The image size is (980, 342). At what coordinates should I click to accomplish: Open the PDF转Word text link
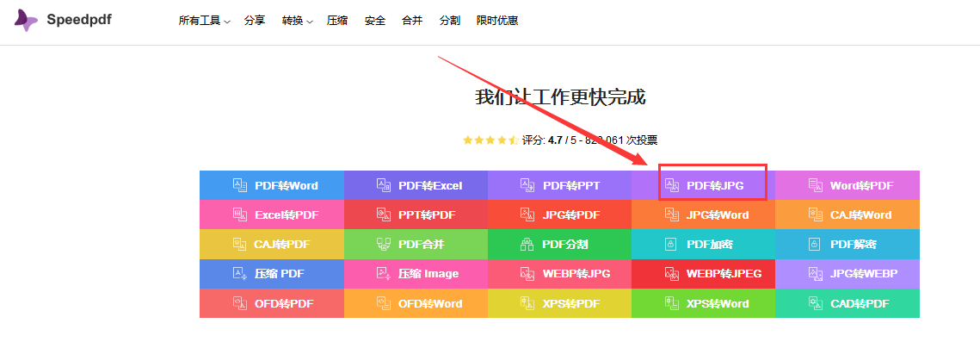point(287,186)
